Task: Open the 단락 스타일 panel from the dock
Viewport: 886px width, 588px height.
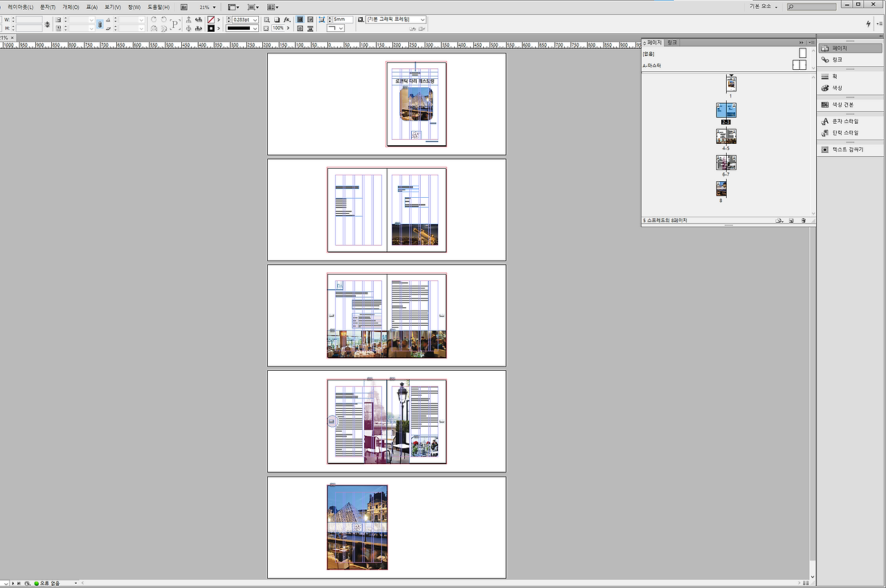Action: pyautogui.click(x=851, y=133)
